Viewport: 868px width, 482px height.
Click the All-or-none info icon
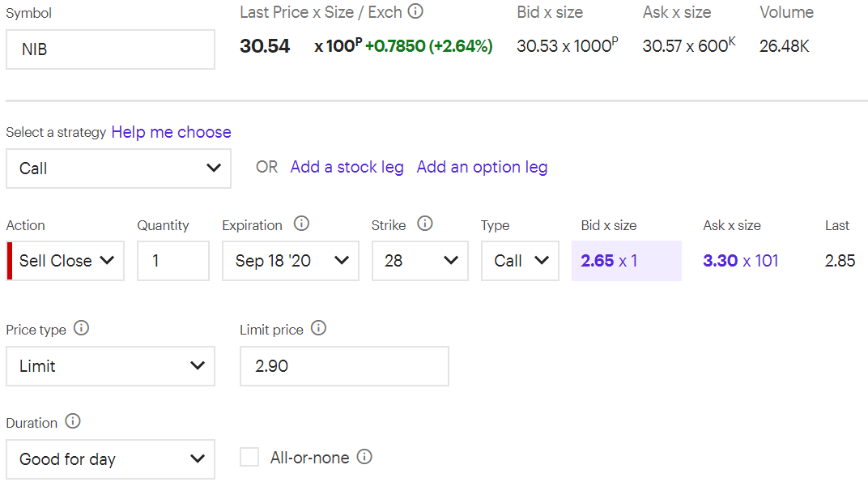(x=364, y=457)
